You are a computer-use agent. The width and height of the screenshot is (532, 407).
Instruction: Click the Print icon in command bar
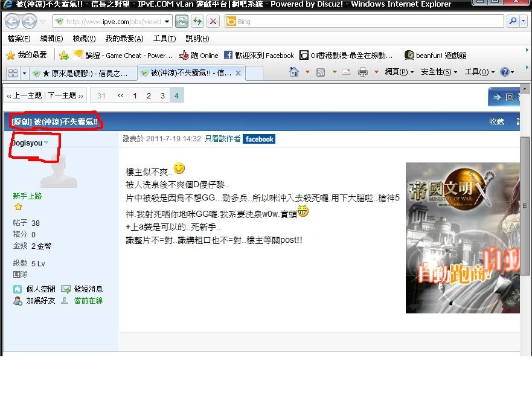point(363,72)
